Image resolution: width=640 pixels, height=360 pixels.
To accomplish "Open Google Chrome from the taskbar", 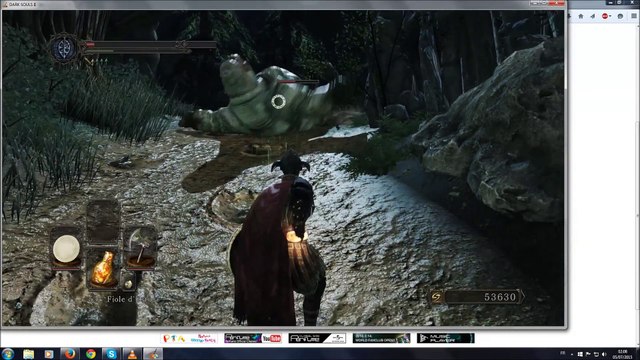I will [91, 354].
